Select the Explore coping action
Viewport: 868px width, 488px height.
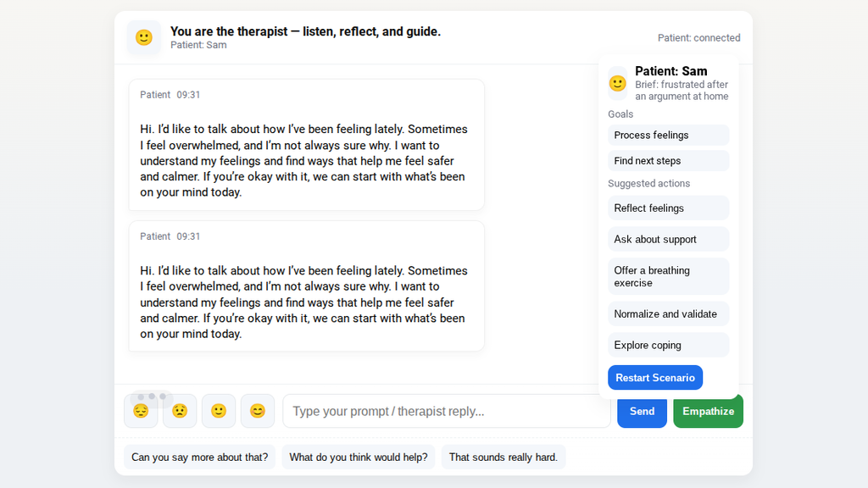(668, 345)
